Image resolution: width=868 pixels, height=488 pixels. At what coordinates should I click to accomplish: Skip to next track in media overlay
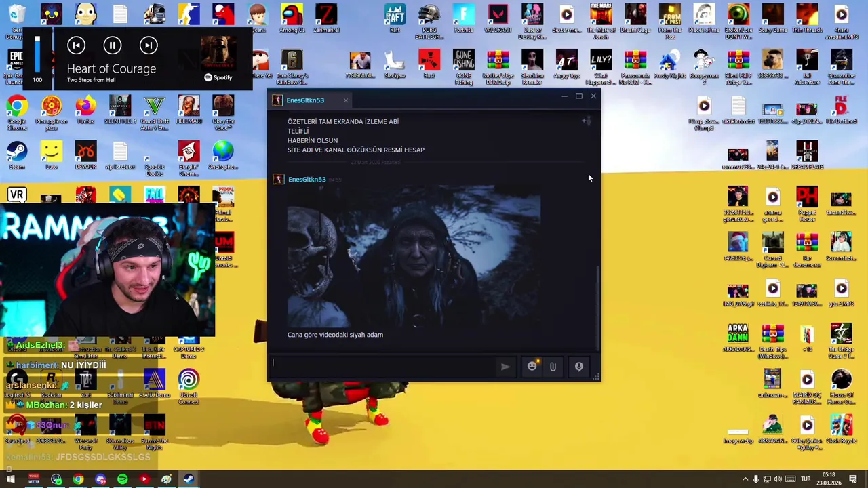(x=149, y=45)
